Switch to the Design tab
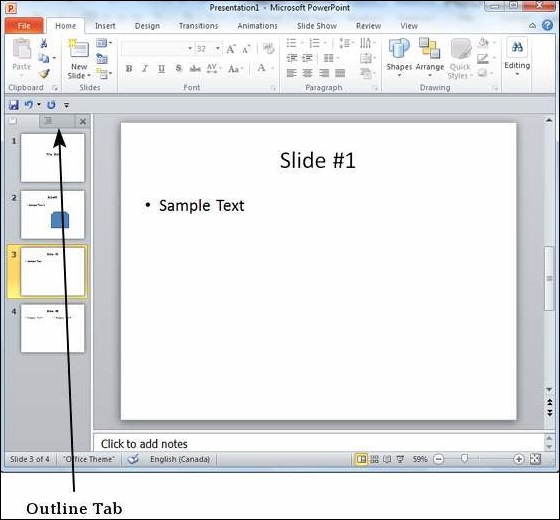Viewport: 560px width, 520px height. pyautogui.click(x=147, y=26)
